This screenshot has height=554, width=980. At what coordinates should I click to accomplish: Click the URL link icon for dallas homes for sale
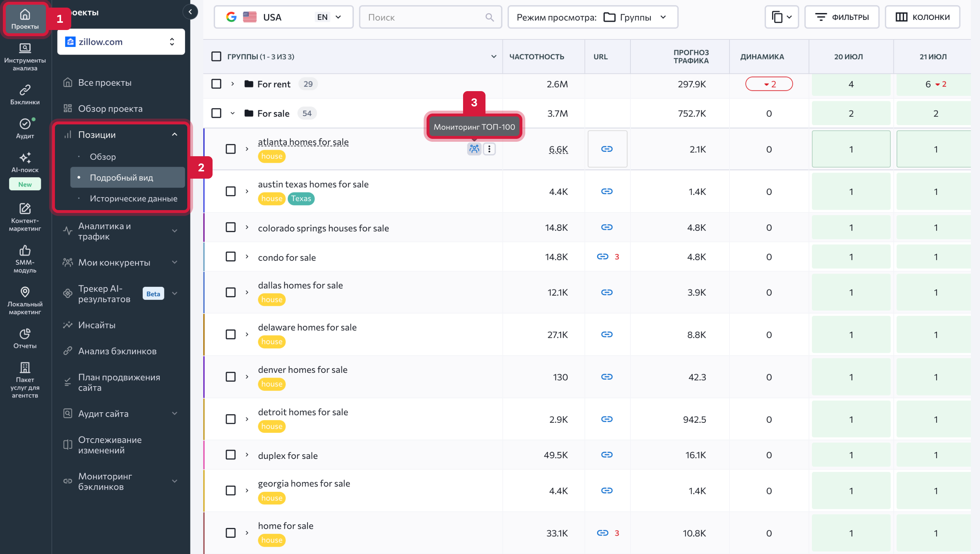[x=607, y=292]
